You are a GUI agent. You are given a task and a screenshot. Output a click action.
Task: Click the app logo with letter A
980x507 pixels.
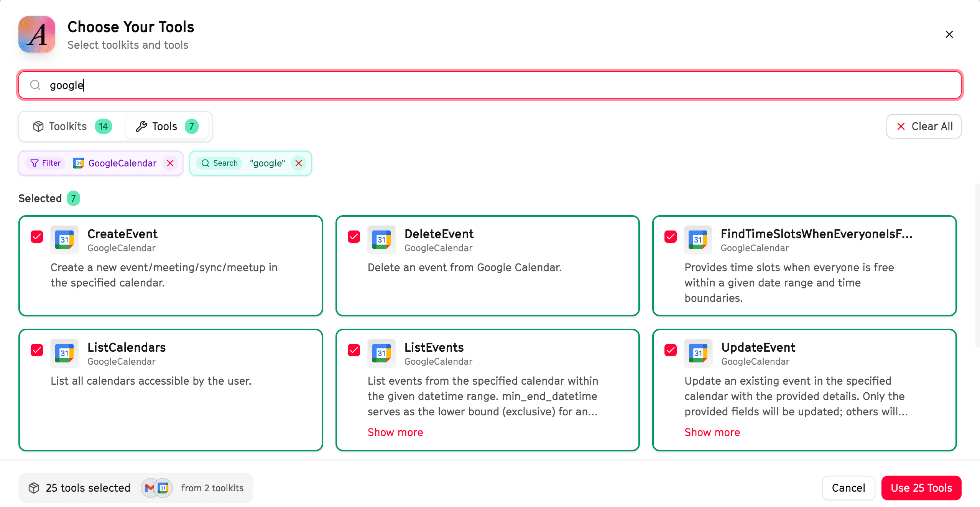(x=37, y=35)
